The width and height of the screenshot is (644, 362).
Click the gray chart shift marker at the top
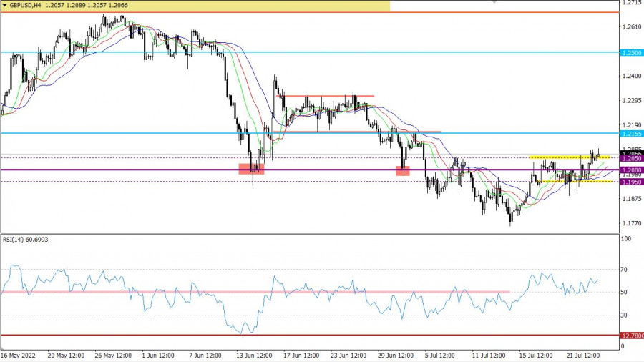(x=493, y=2)
